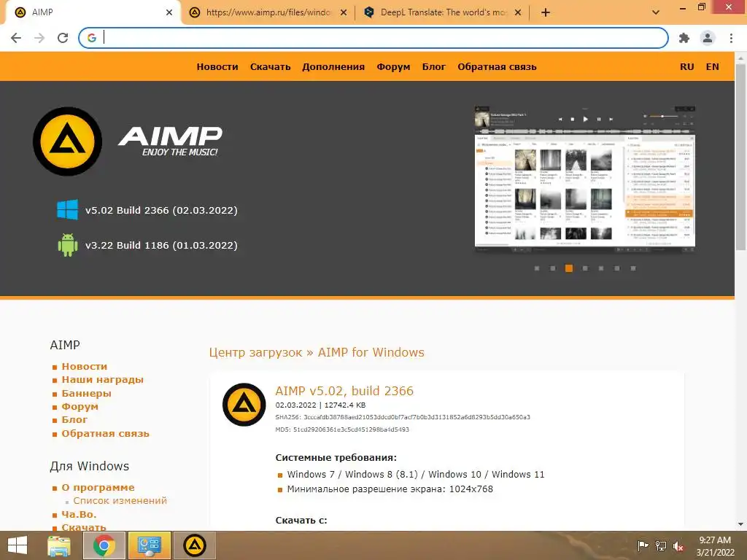Click the v3.22 Build 1186 Android version link

click(161, 245)
